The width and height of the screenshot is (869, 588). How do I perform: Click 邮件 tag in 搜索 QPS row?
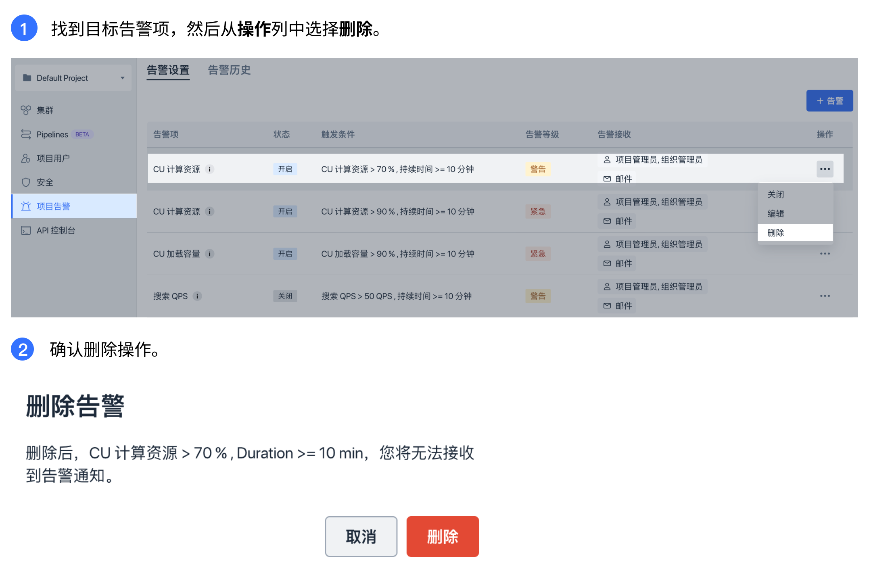coord(617,306)
